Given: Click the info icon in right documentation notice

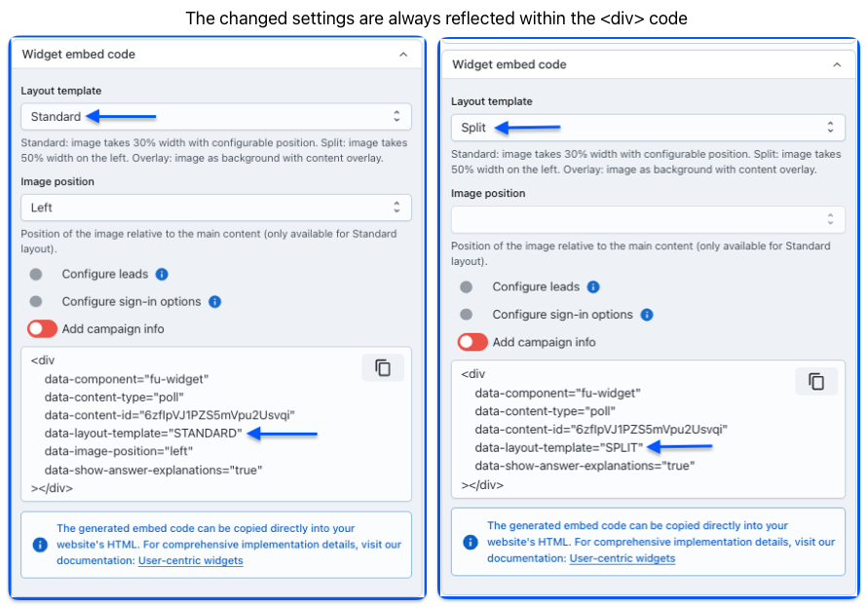Looking at the screenshot, I should pyautogui.click(x=471, y=542).
